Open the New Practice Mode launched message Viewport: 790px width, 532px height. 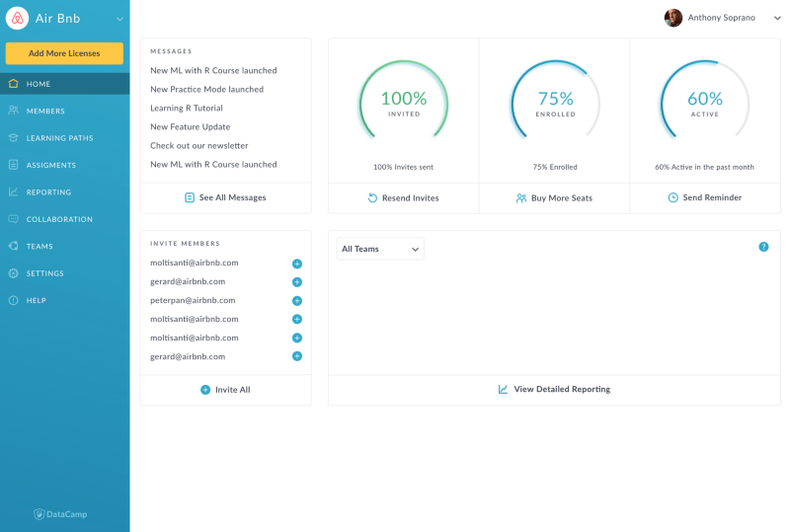point(207,89)
